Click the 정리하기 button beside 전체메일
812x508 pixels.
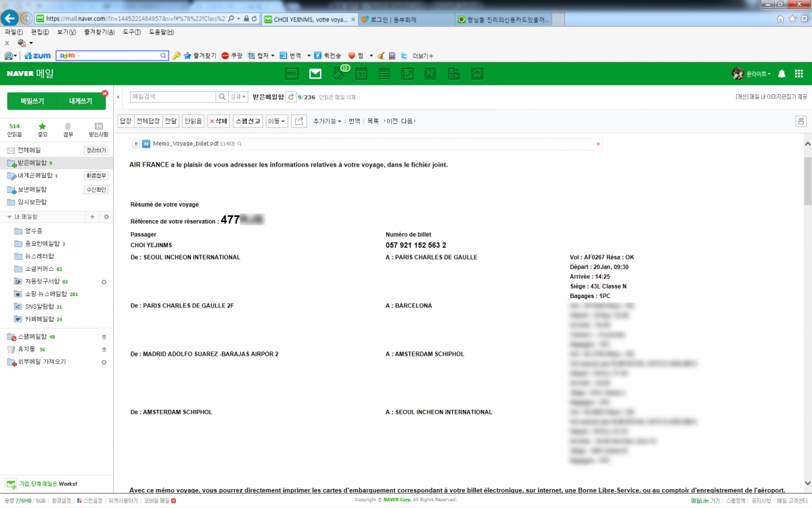click(x=95, y=150)
